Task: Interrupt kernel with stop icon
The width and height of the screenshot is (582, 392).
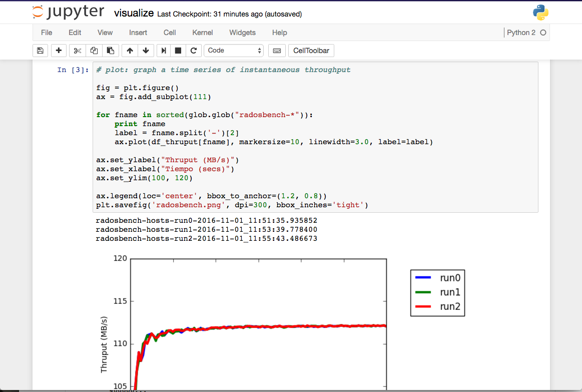Action: coord(178,51)
